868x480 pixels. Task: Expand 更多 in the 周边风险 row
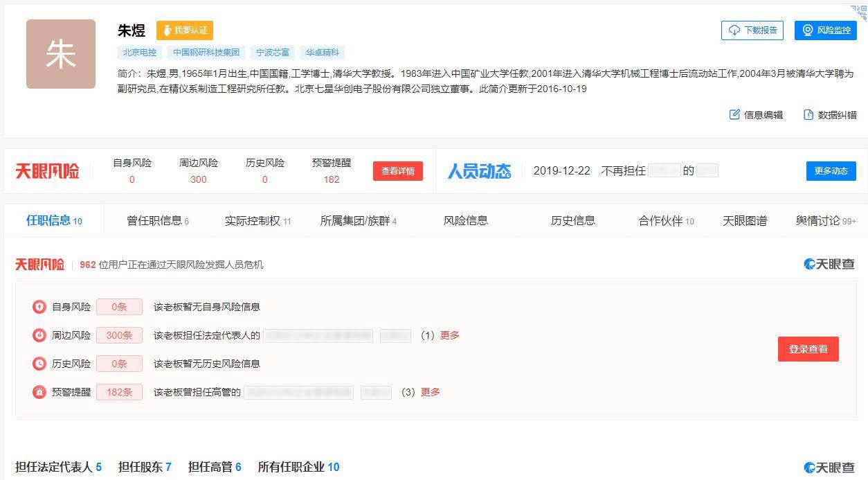point(450,335)
